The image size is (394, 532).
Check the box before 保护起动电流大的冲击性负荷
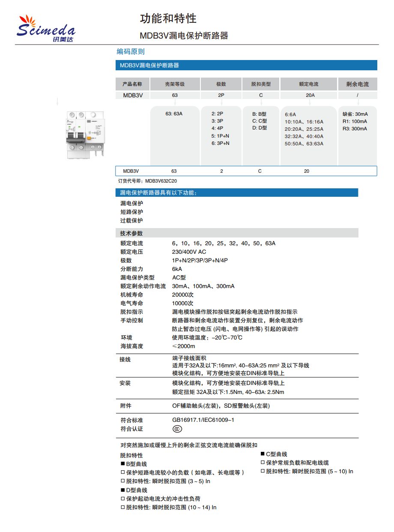pos(122,499)
